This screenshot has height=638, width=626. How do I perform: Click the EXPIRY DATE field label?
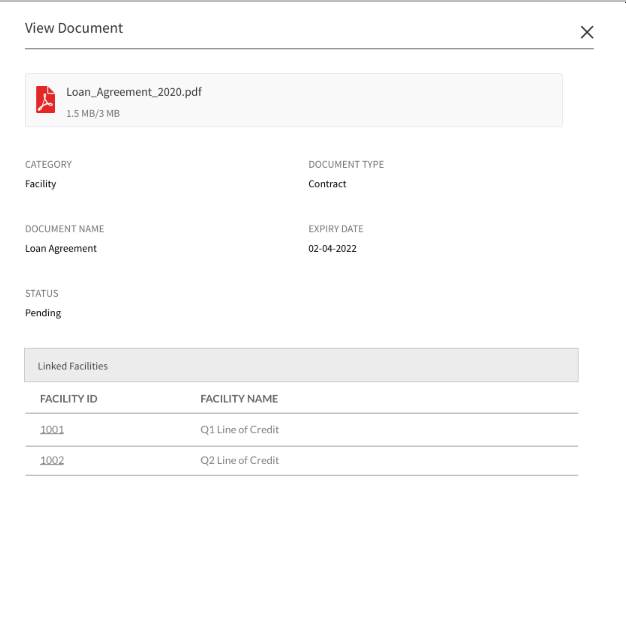[336, 229]
